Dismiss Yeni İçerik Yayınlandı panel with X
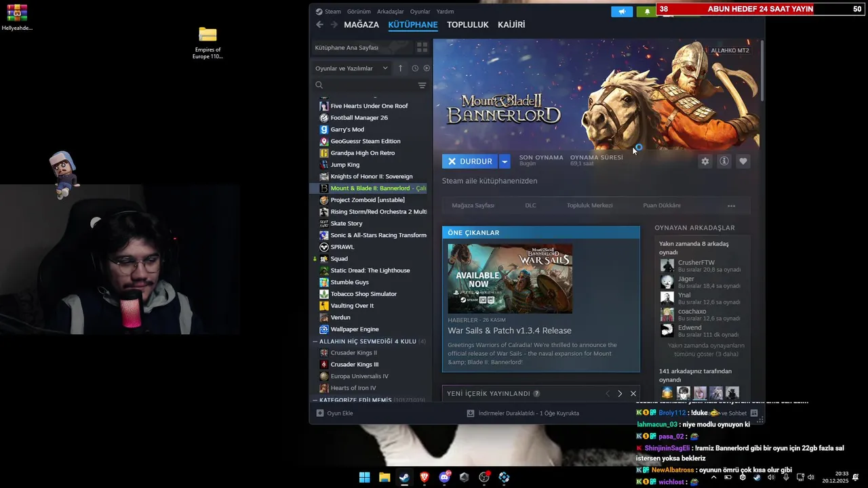 coord(633,394)
